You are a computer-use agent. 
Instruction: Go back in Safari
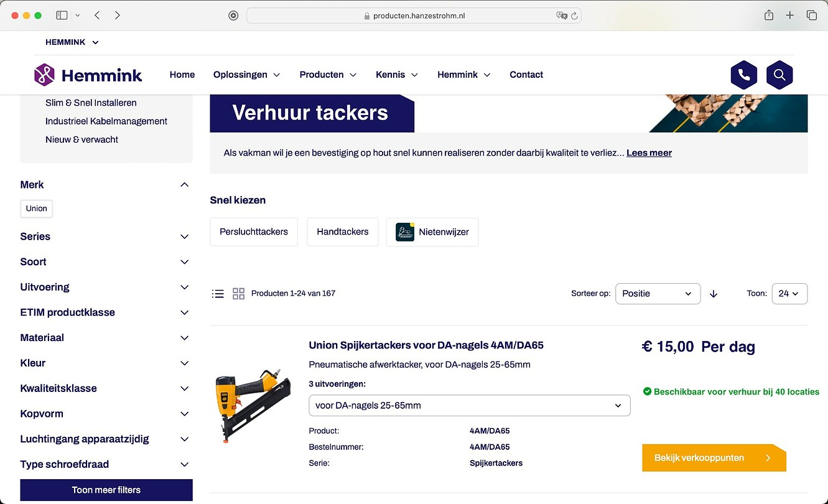tap(97, 15)
